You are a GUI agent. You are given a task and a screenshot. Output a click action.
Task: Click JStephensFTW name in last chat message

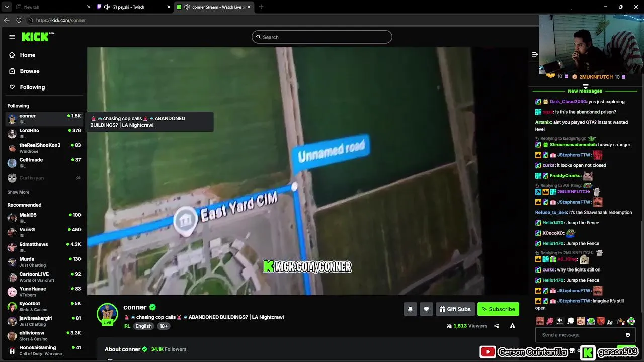pos(574,301)
